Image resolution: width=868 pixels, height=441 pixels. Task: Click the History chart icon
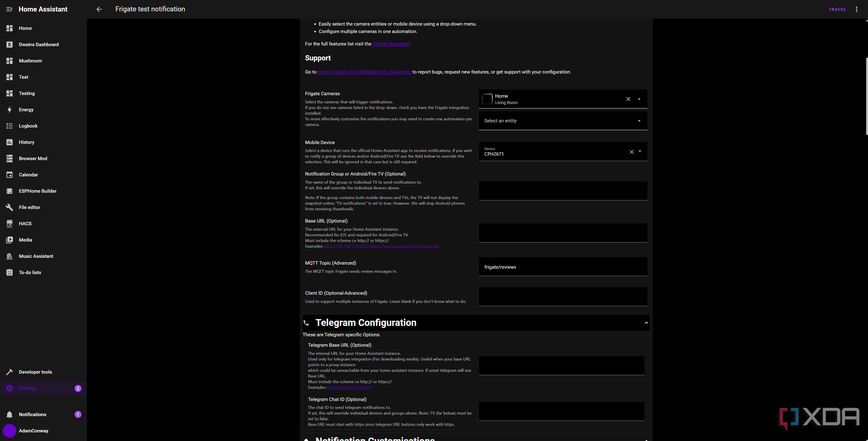[10, 142]
